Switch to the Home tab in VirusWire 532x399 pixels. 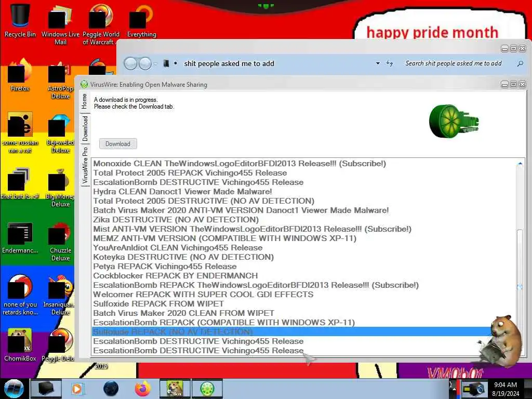pyautogui.click(x=85, y=101)
